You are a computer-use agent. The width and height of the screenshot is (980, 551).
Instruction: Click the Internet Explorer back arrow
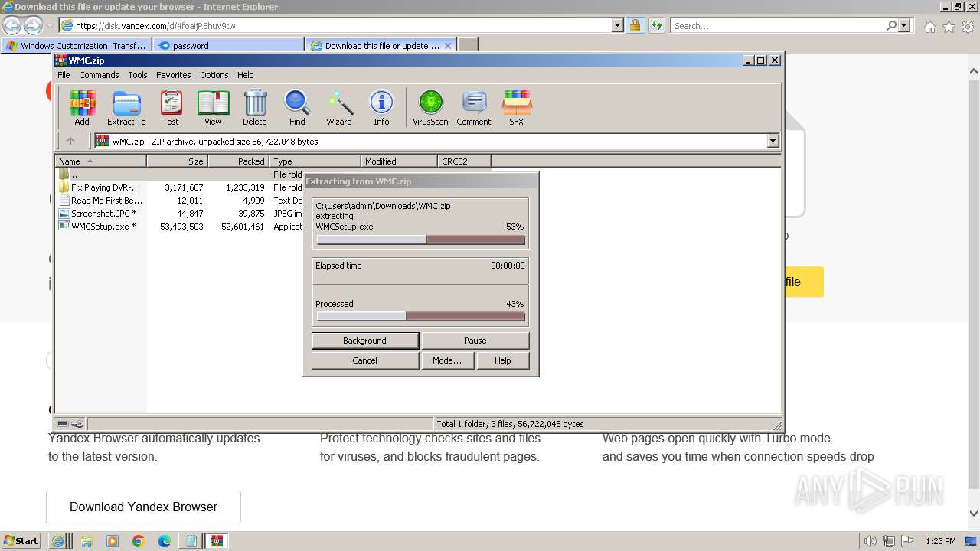click(x=11, y=25)
